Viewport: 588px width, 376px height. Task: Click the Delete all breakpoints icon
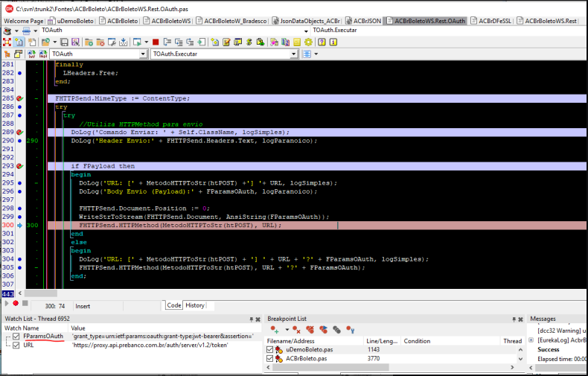(x=310, y=330)
